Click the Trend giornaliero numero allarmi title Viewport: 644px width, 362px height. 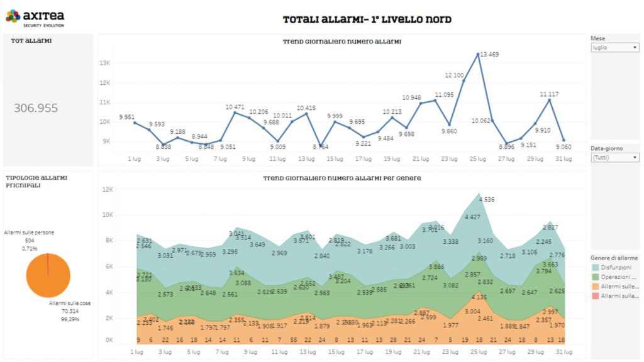pos(342,41)
